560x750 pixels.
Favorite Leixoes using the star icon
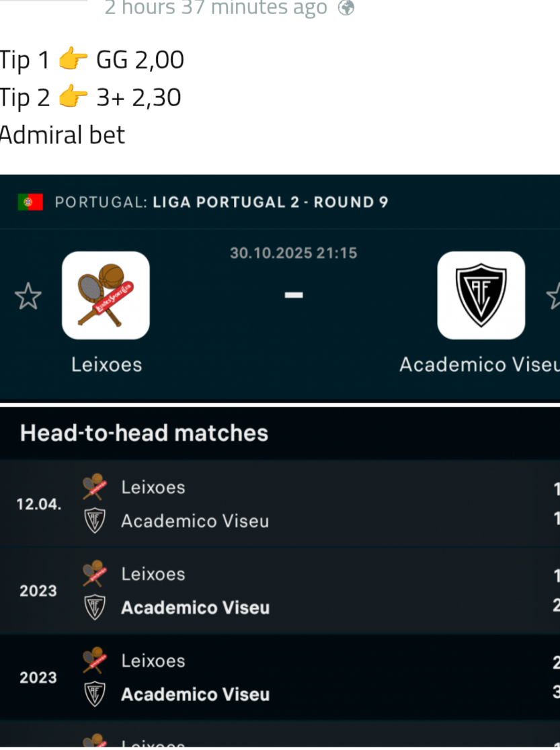click(28, 296)
